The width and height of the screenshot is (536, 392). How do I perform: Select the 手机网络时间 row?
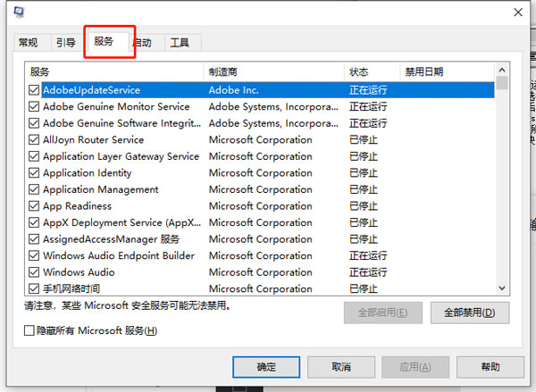262,288
